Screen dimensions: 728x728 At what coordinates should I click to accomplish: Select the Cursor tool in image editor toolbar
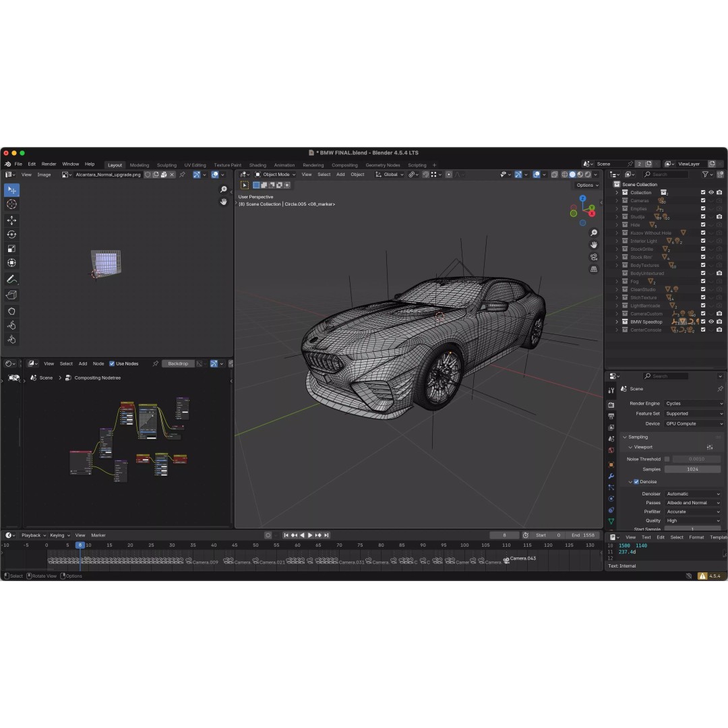coord(11,204)
